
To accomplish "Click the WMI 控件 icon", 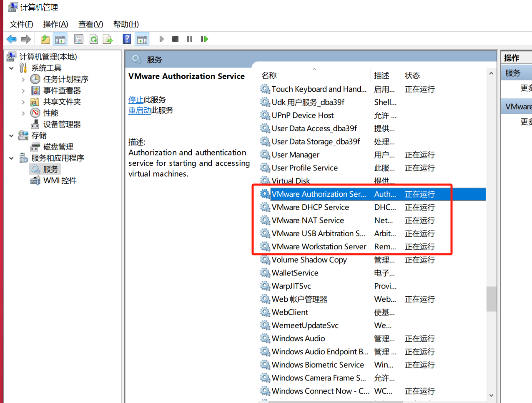I will click(35, 180).
